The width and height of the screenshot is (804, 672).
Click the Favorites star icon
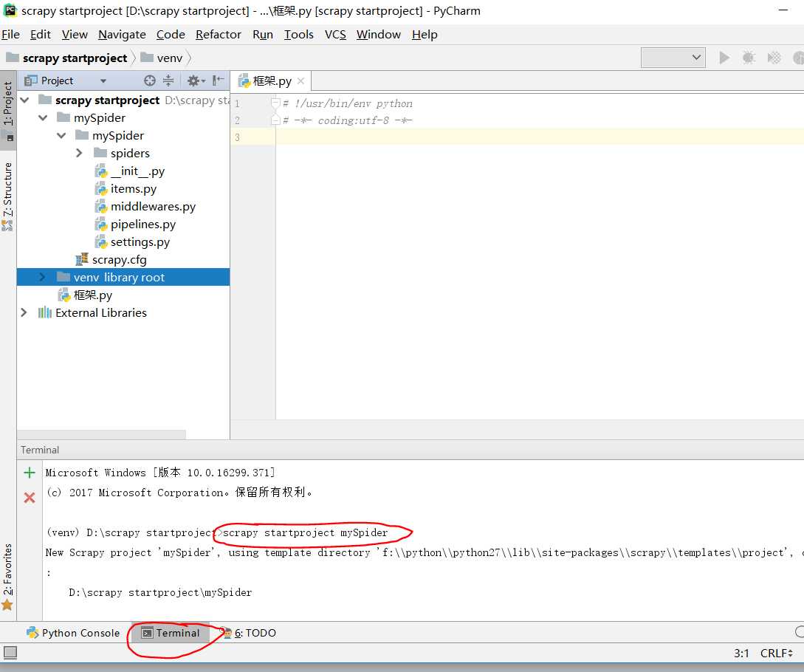pyautogui.click(x=7, y=606)
